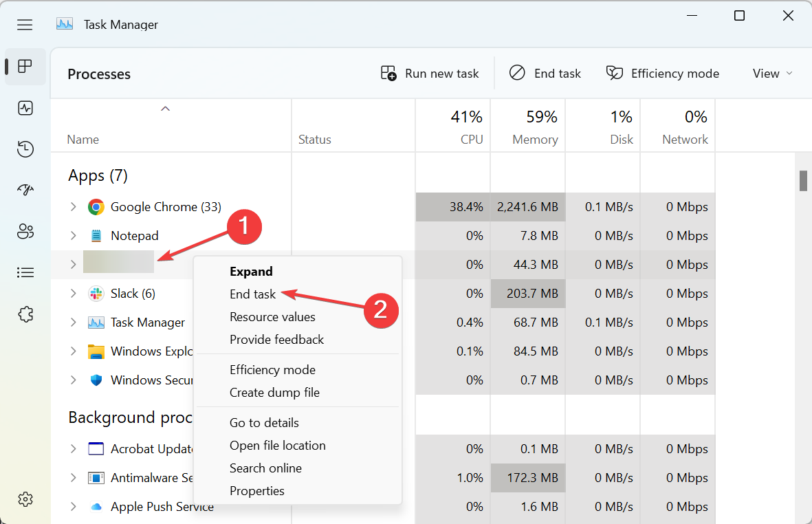Click the vertical scrollbar thumb
This screenshot has width=812, height=524.
click(803, 181)
